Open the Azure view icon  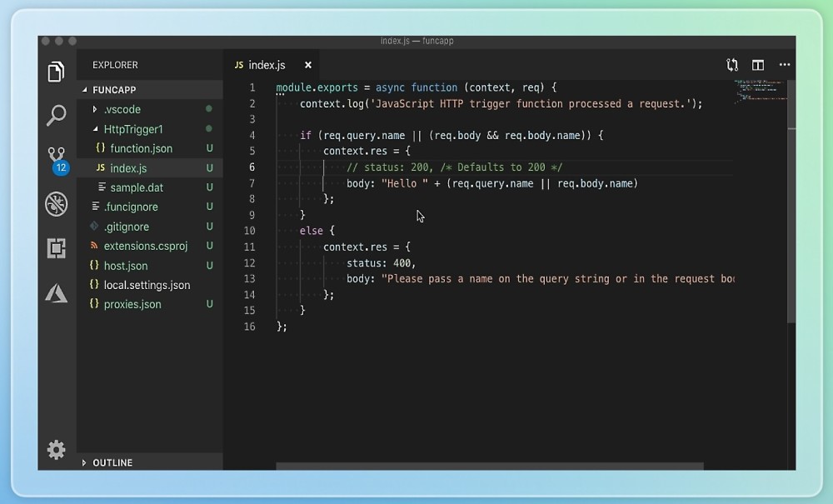tap(57, 292)
